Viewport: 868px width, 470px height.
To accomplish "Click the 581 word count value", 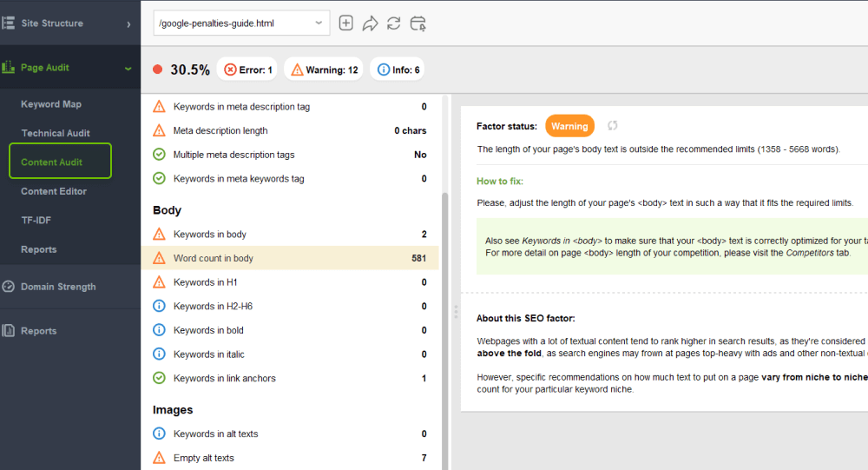I will 419,258.
